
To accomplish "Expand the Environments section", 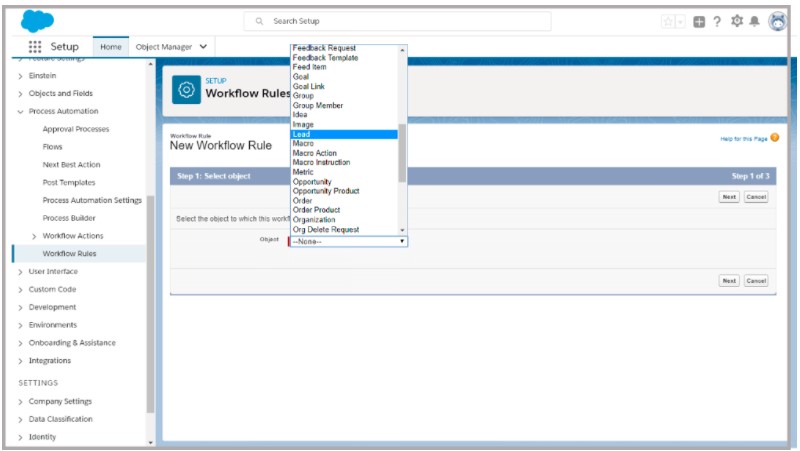I will (x=20, y=325).
